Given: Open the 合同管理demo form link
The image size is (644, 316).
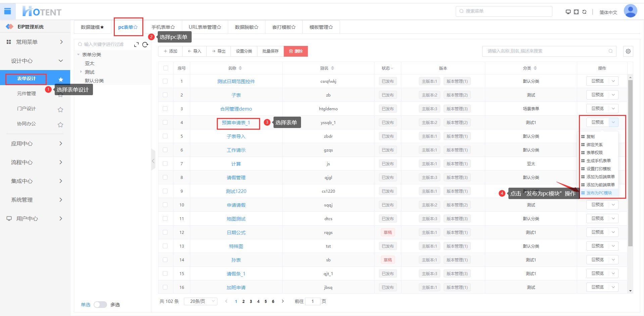Looking at the screenshot, I should point(236,109).
